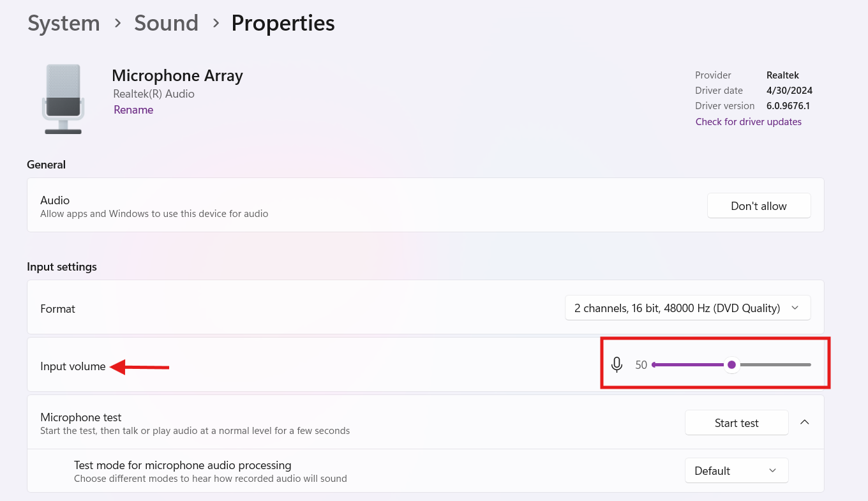
Task: Open the Test mode Default dropdown
Action: pyautogui.click(x=736, y=470)
